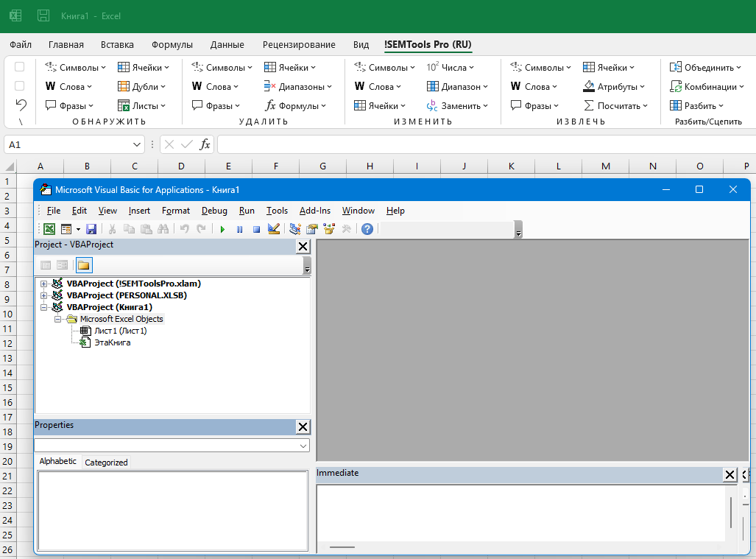Open the Object Browser from the VBA toolbar
Screen dimensions: 756x559
pos(329,229)
